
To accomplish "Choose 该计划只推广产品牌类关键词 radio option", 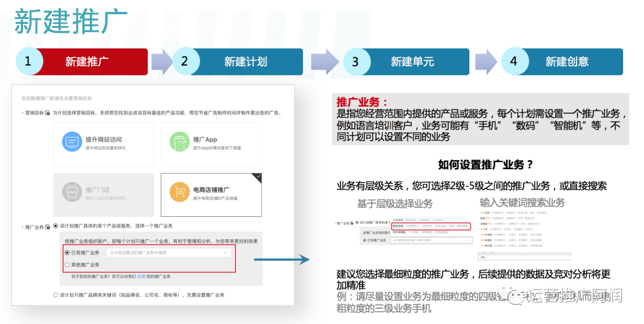I will 55,295.
